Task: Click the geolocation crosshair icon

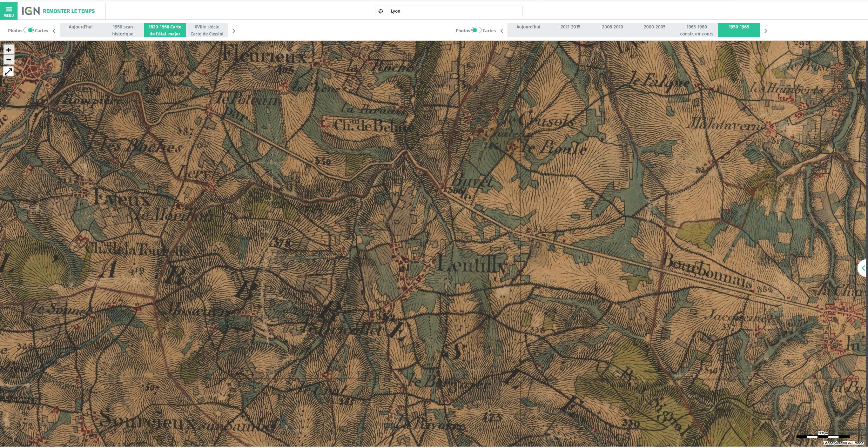Action: 381,11
